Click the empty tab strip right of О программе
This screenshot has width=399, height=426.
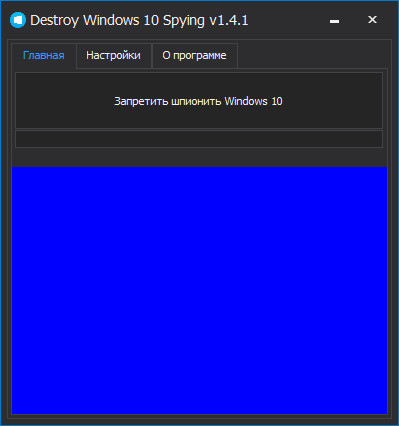point(312,55)
